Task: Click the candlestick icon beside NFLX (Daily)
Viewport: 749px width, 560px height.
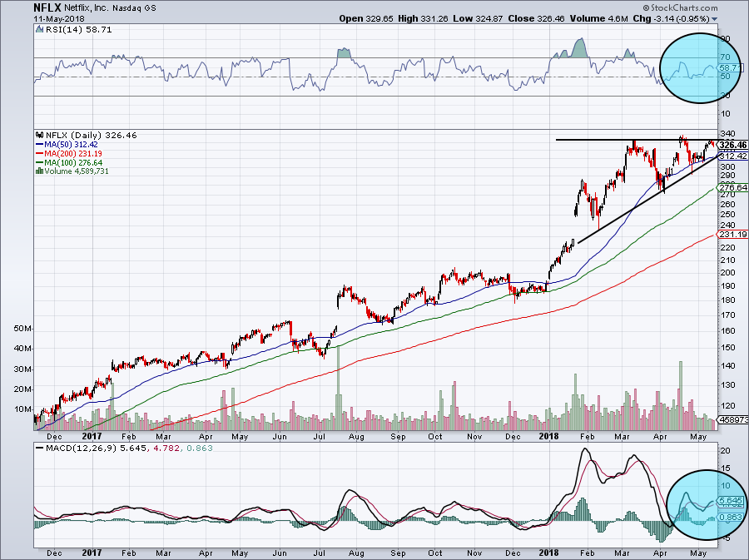Action: pos(40,136)
